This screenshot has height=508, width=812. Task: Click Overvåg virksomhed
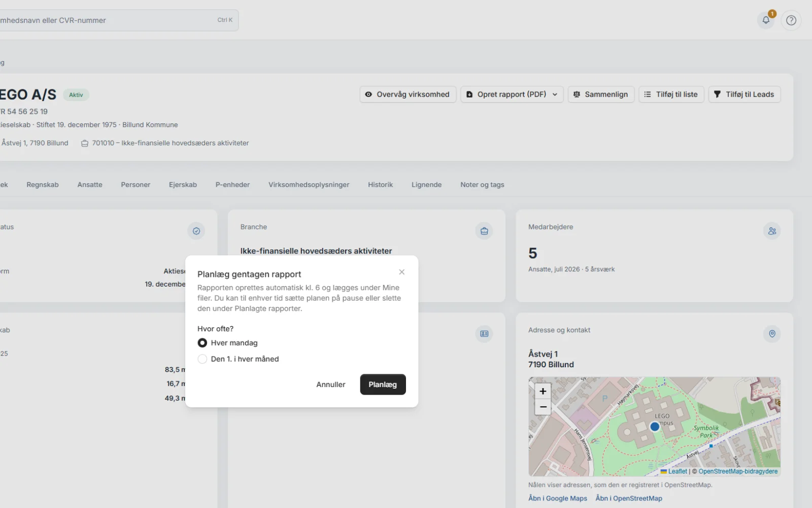408,94
